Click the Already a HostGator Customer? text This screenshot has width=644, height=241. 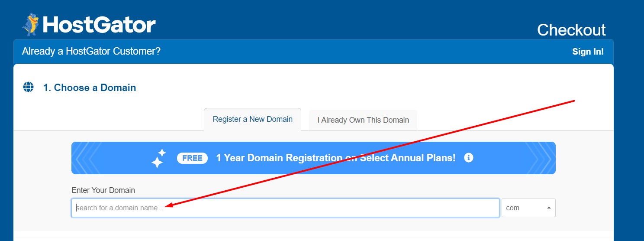pyautogui.click(x=91, y=51)
